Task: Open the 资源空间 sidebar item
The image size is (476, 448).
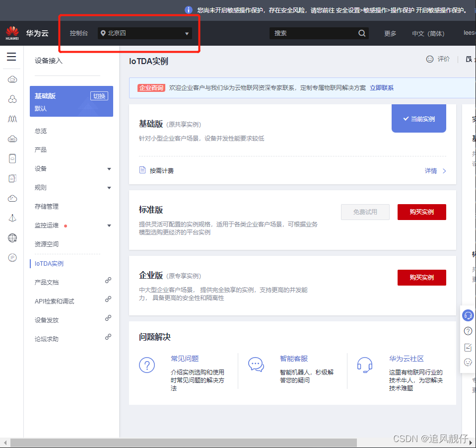Action: click(x=47, y=244)
